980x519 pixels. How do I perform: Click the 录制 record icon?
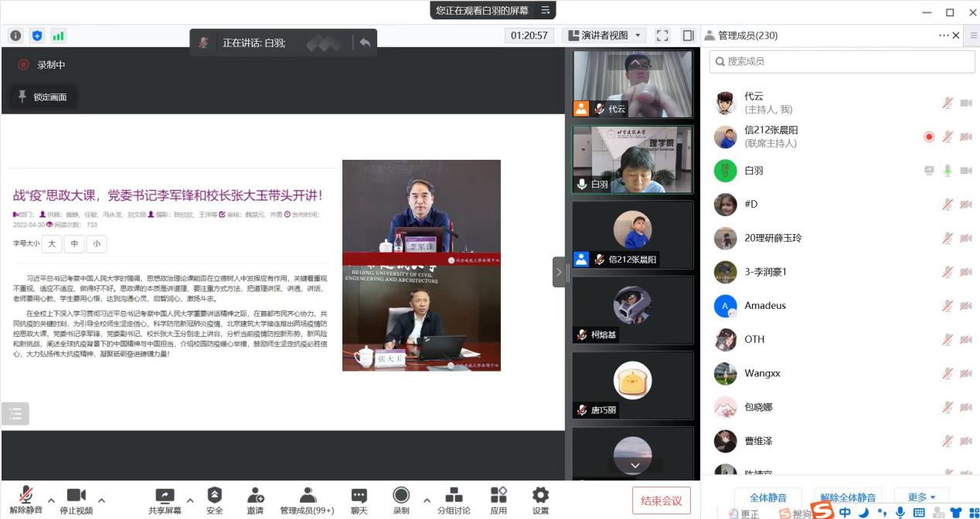[x=401, y=497]
